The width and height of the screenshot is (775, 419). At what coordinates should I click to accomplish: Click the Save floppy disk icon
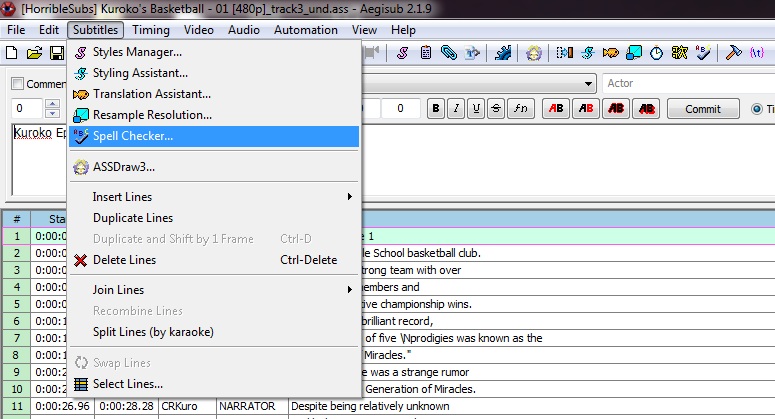pyautogui.click(x=57, y=53)
